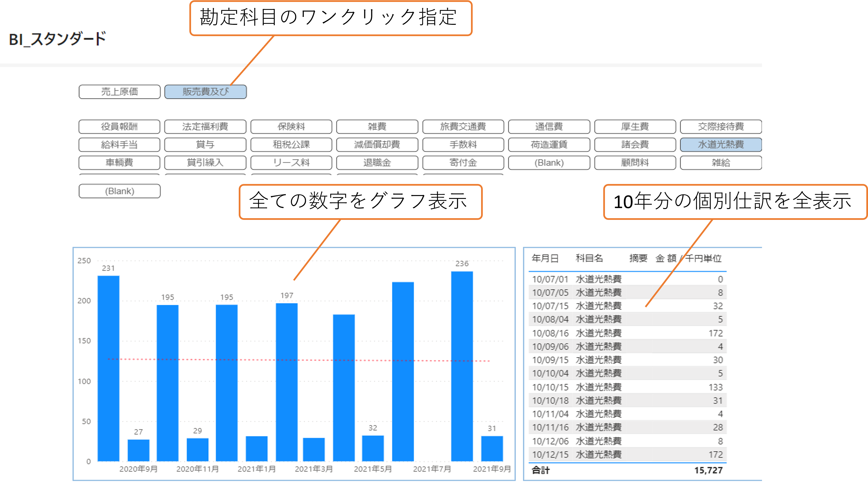Screen dimensions: 868x485
Task: Click the 10/09/06 table row
Action: pyautogui.click(x=627, y=346)
